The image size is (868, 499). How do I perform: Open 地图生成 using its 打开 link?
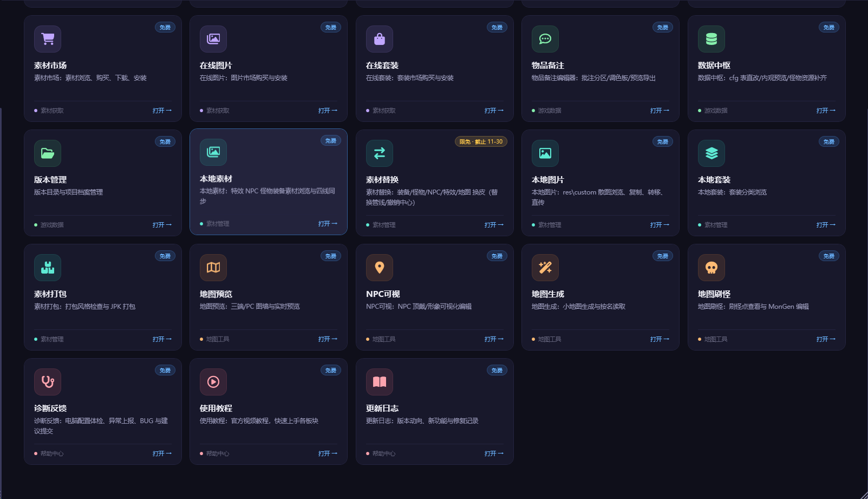660,339
